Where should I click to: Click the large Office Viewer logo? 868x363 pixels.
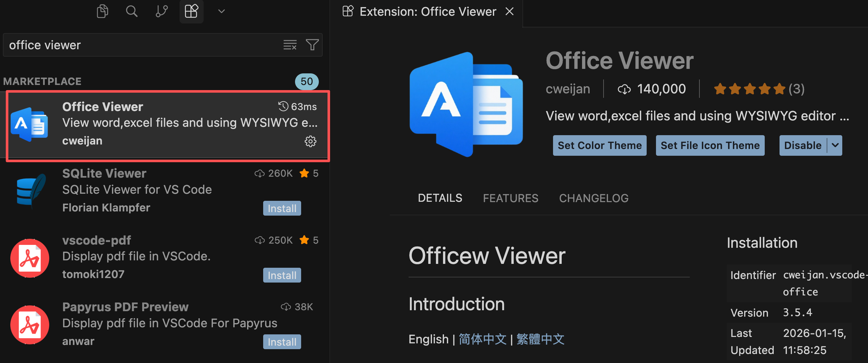coord(466,104)
